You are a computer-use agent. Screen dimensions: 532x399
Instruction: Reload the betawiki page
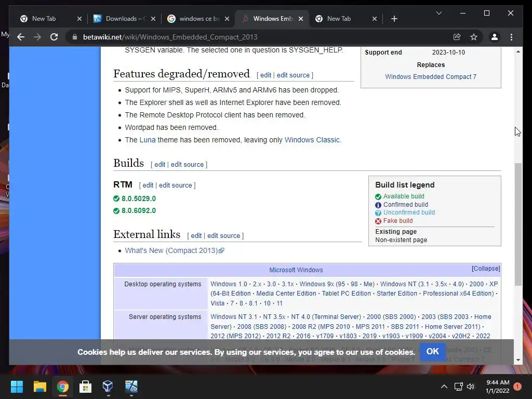click(x=54, y=37)
